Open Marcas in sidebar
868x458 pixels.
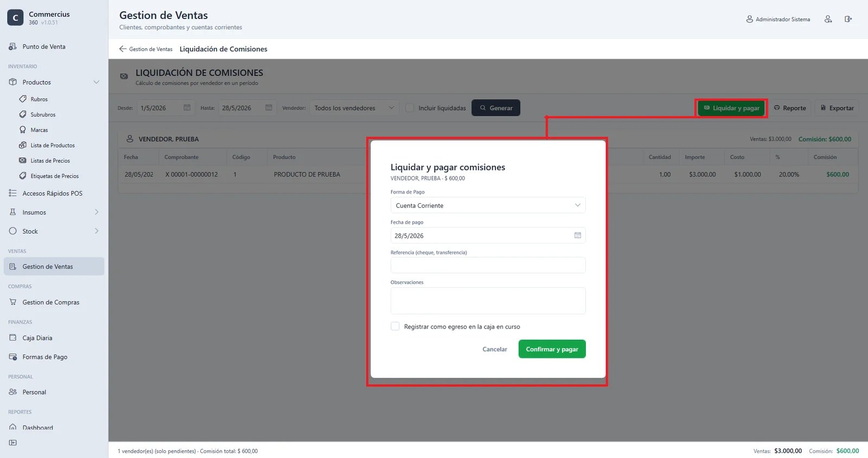tap(39, 130)
